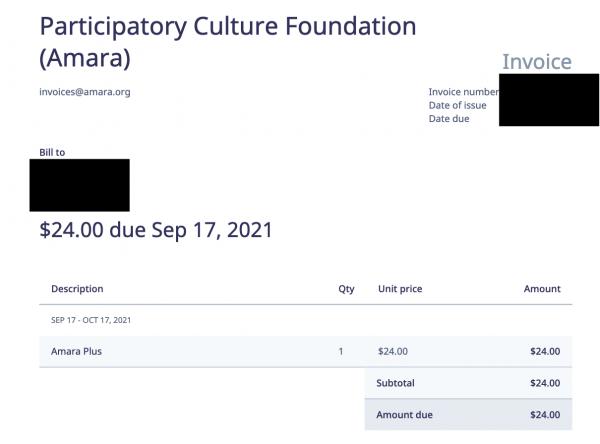600x444 pixels.
Task: Click the Subtotal label
Action: coord(395,383)
